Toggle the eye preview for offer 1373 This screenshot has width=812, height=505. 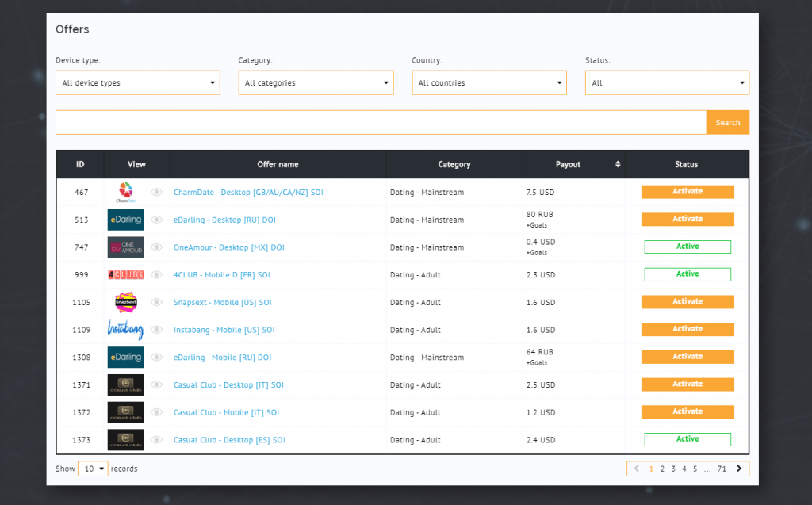(x=157, y=440)
